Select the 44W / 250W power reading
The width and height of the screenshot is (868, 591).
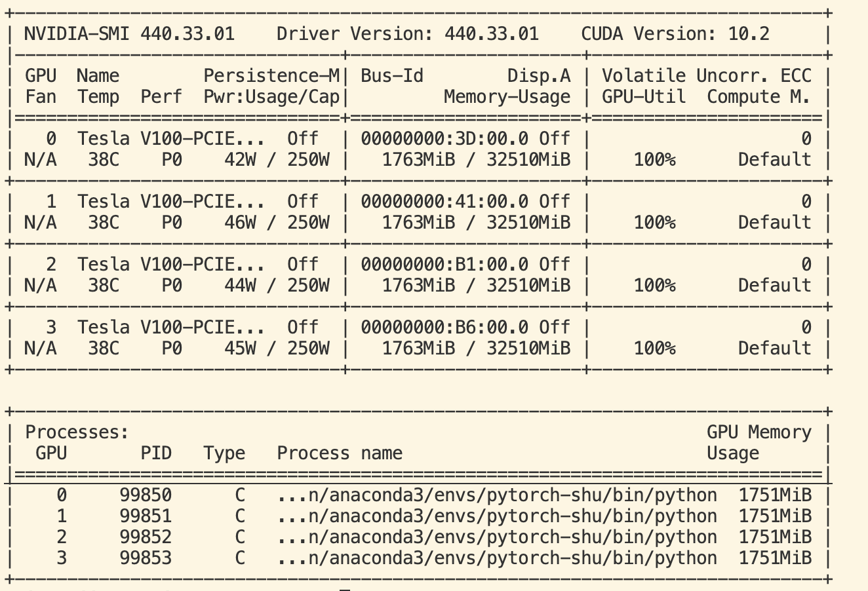[277, 286]
